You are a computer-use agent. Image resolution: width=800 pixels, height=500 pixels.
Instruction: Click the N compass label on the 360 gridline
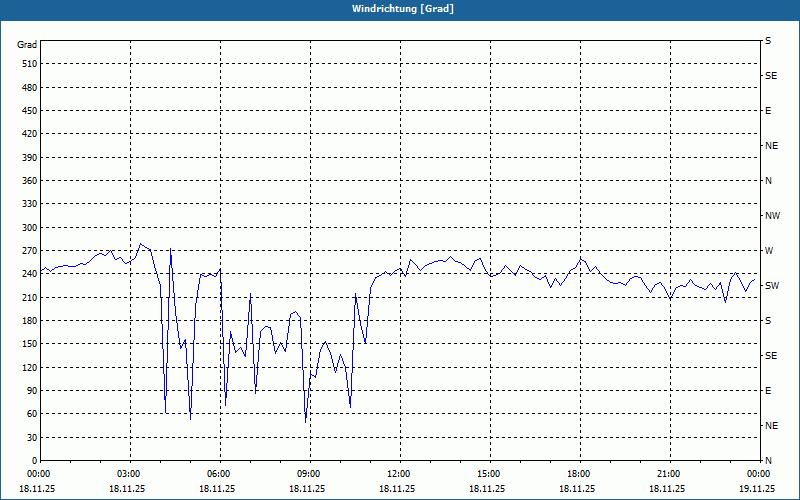[x=768, y=181]
